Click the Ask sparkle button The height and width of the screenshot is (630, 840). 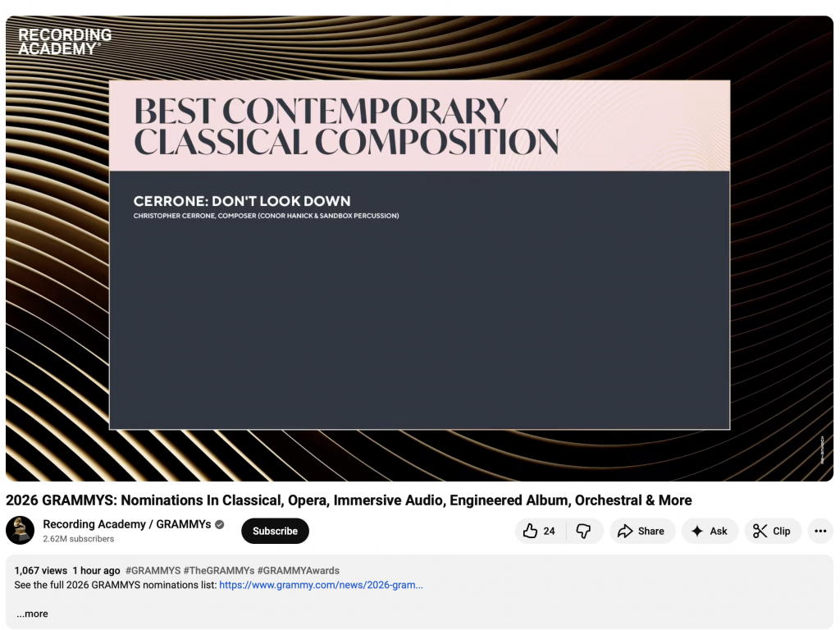710,531
